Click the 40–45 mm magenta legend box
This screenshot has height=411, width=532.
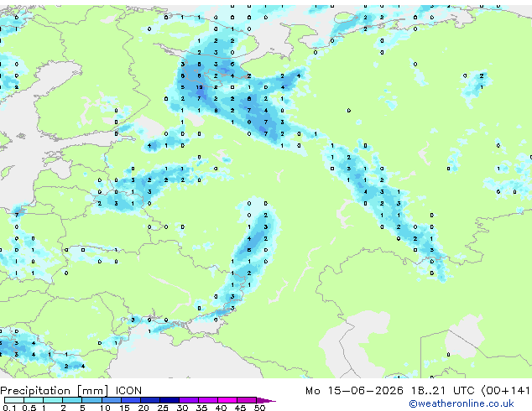pyautogui.click(x=227, y=400)
